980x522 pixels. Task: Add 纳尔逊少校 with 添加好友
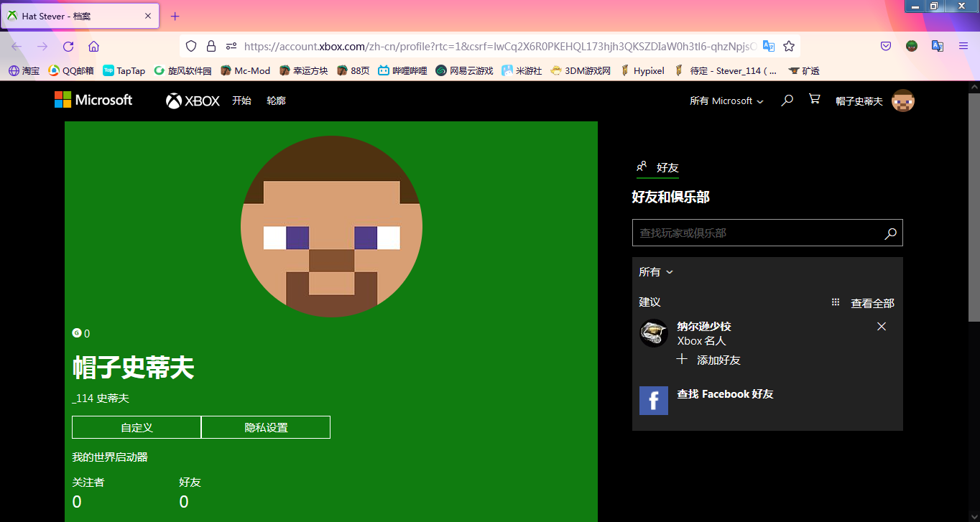click(709, 360)
